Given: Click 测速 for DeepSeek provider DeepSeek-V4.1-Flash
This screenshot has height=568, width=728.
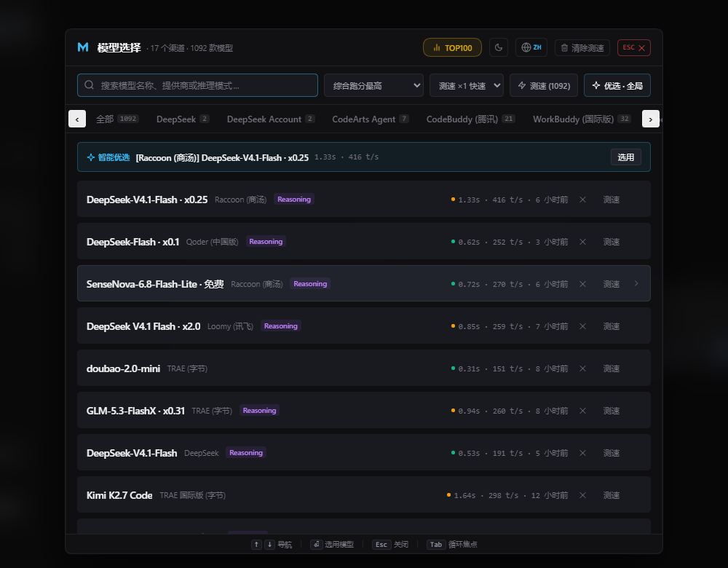Looking at the screenshot, I should [x=611, y=453].
